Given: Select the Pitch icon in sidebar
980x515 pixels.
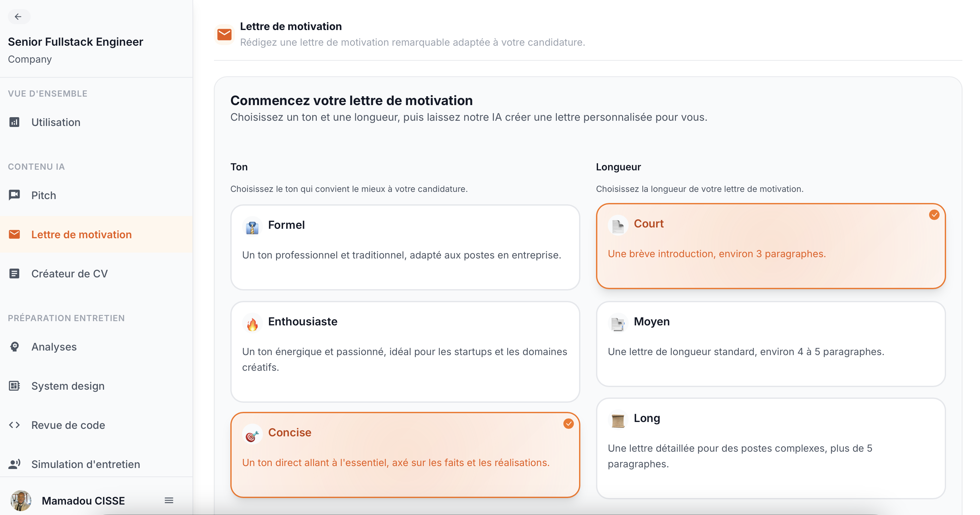Looking at the screenshot, I should click(15, 195).
